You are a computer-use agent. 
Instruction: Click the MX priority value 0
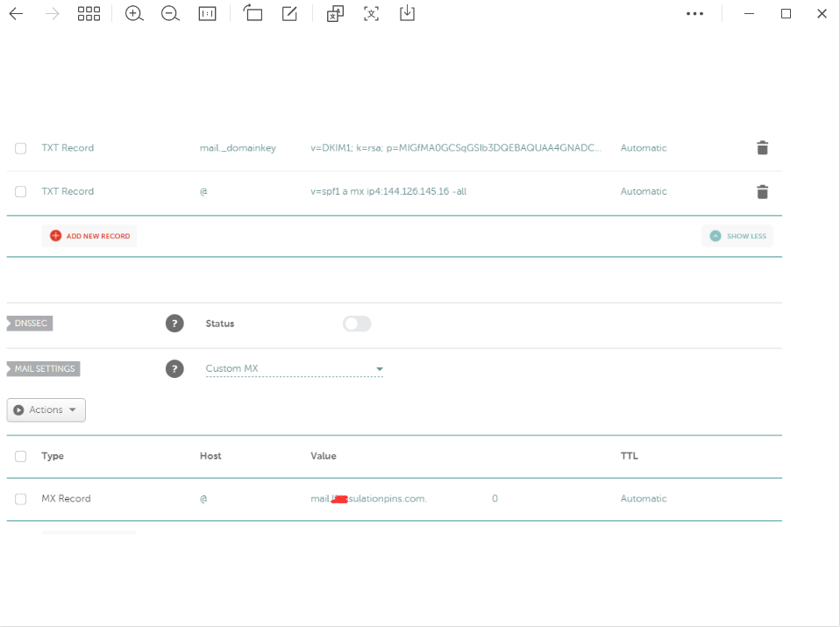(495, 498)
